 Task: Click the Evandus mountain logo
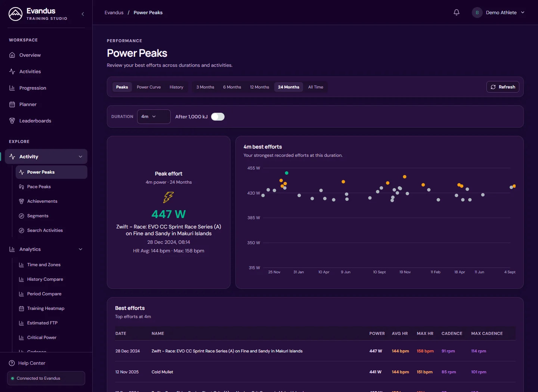(15, 14)
